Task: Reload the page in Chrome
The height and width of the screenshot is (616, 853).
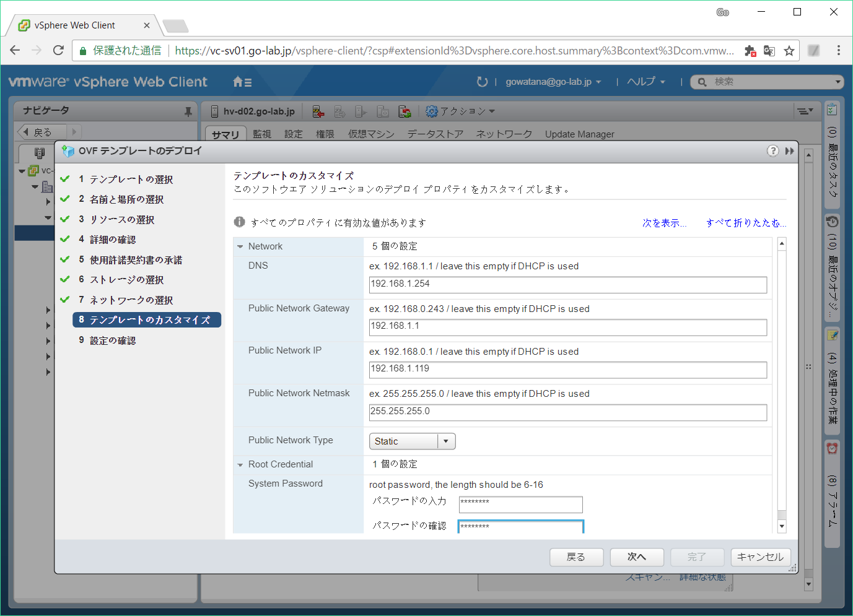Action: point(58,51)
